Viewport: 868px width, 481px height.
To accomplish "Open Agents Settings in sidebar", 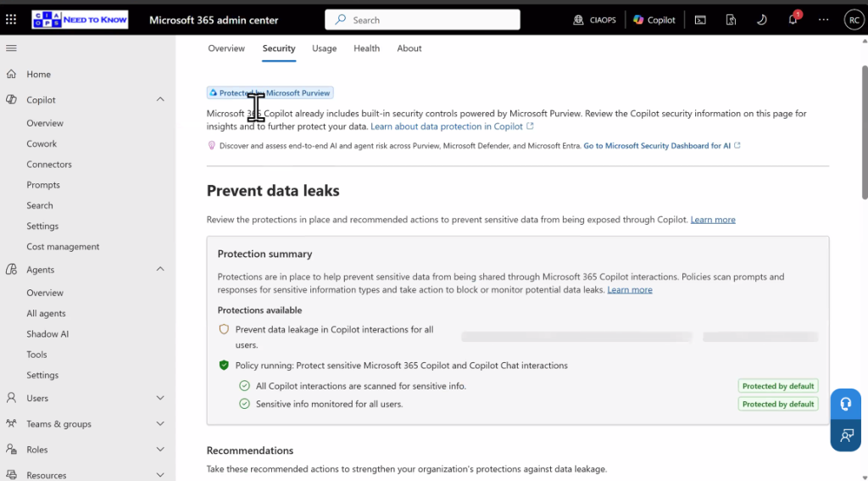I will [42, 375].
